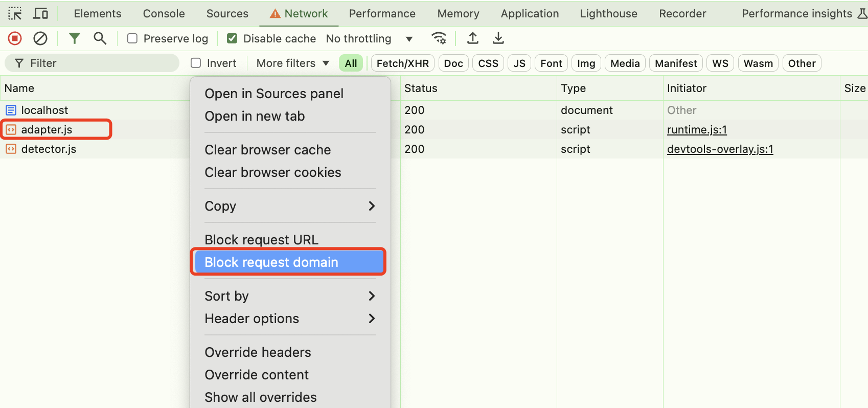
Task: Sort by the Status column header
Action: tap(478, 88)
